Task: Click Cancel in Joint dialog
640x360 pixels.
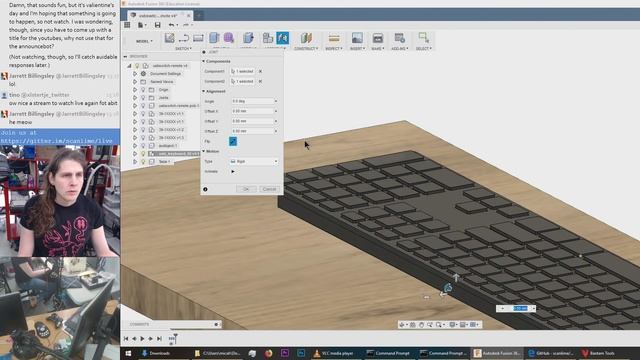Action: pyautogui.click(x=269, y=189)
